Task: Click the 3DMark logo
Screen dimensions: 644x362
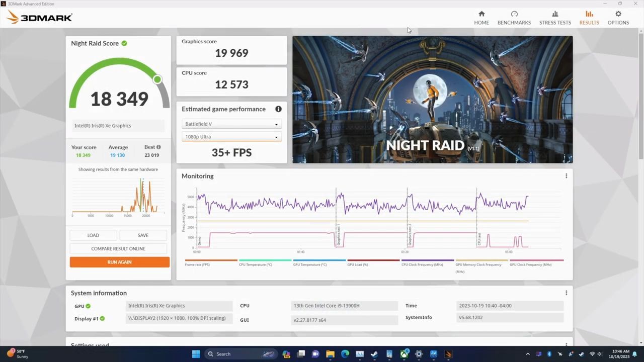Action: point(39,18)
